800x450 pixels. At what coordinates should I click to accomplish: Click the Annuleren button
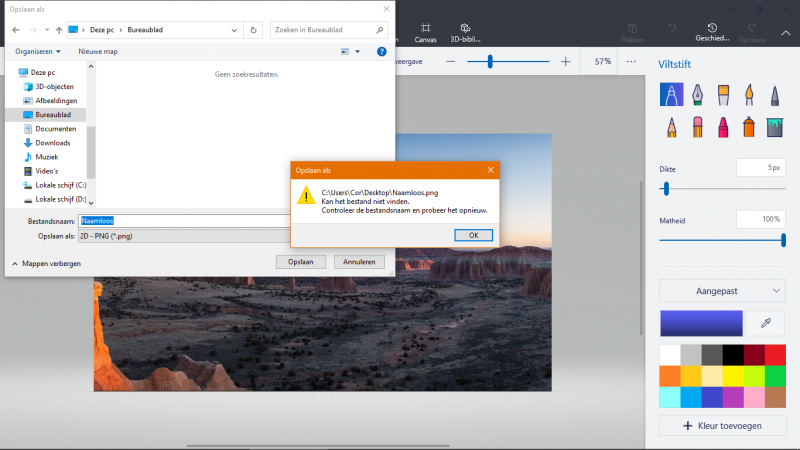pyautogui.click(x=358, y=261)
